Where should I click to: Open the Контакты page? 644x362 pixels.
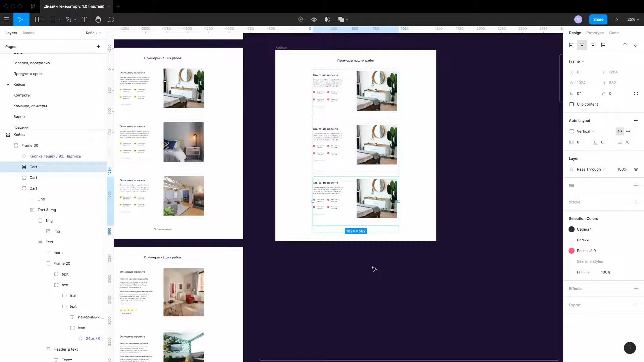[x=22, y=95]
